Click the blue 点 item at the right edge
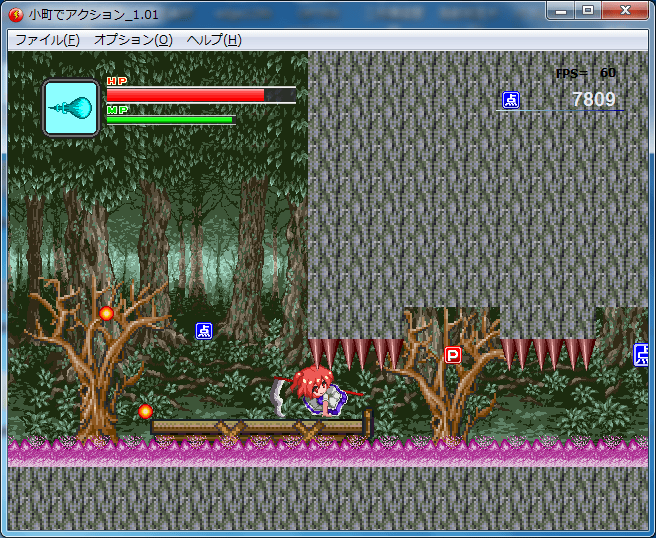The image size is (656, 538). pyautogui.click(x=641, y=355)
